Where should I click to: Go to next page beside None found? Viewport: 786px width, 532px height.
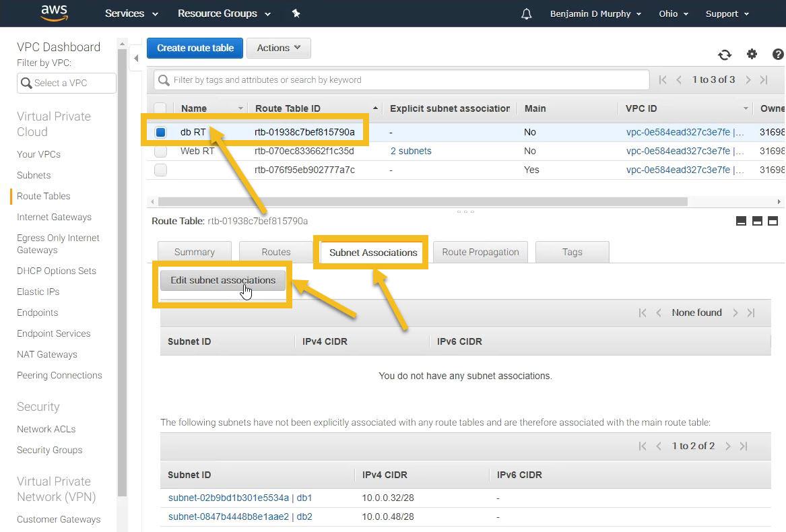pyautogui.click(x=735, y=313)
